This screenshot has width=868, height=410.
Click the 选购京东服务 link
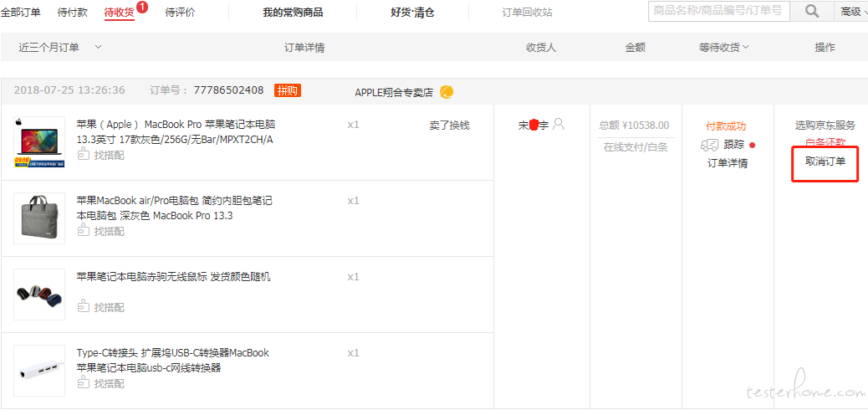click(825, 126)
